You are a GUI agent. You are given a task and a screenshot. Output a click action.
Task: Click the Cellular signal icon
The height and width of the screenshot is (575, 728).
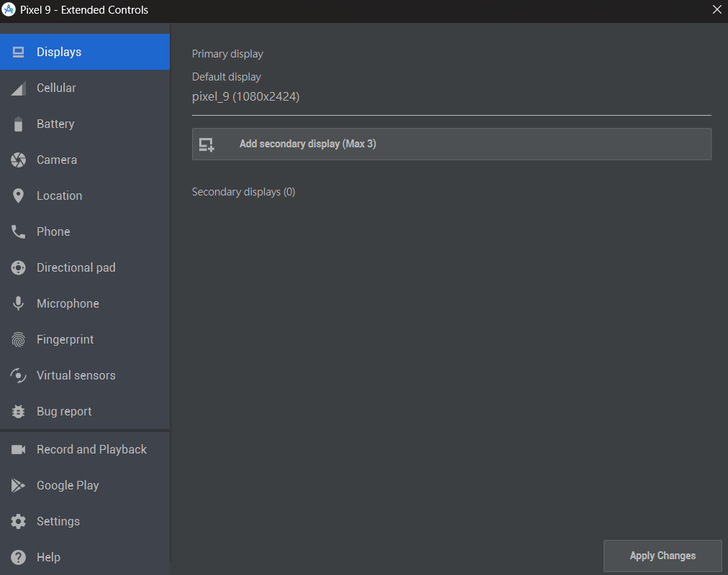[x=18, y=88]
